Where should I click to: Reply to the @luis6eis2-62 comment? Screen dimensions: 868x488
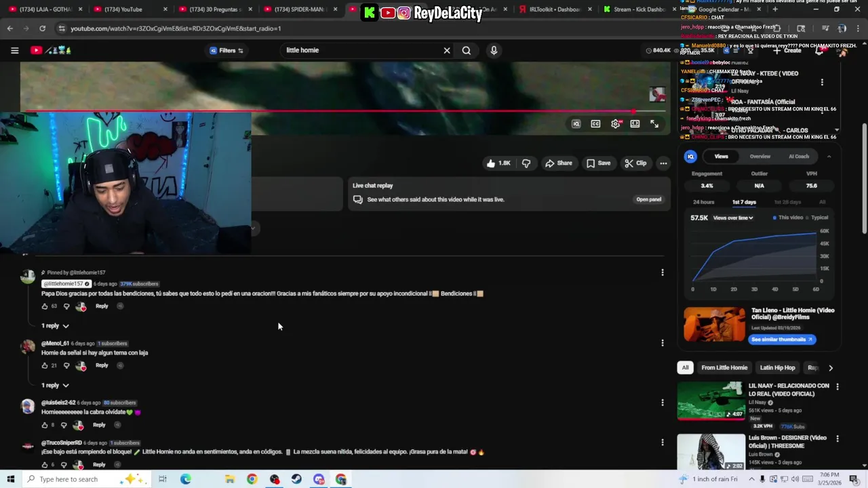99,425
